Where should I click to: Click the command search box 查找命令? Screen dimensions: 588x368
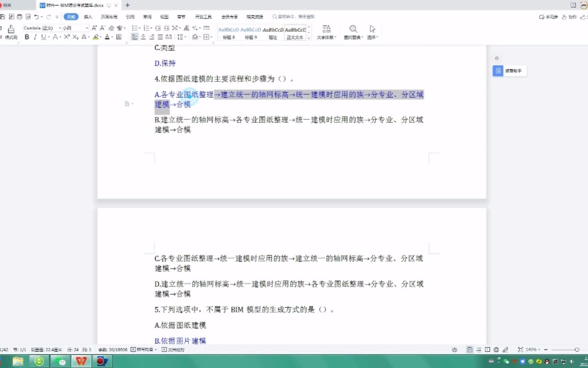coord(294,17)
